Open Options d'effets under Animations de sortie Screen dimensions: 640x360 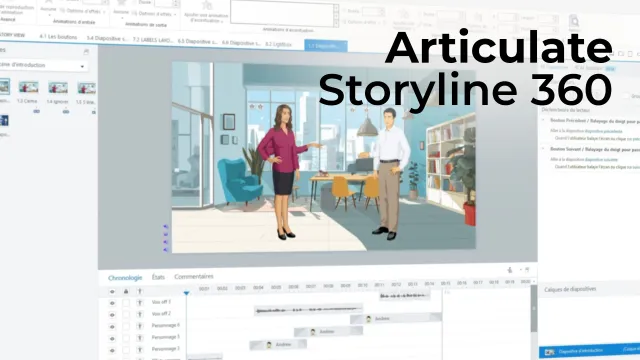tap(154, 13)
